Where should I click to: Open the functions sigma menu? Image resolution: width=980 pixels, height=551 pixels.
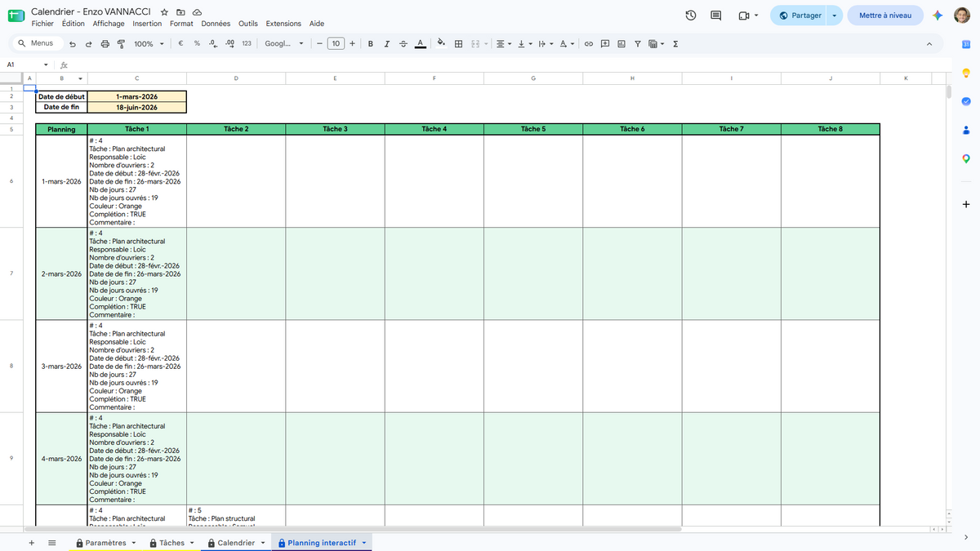675,43
